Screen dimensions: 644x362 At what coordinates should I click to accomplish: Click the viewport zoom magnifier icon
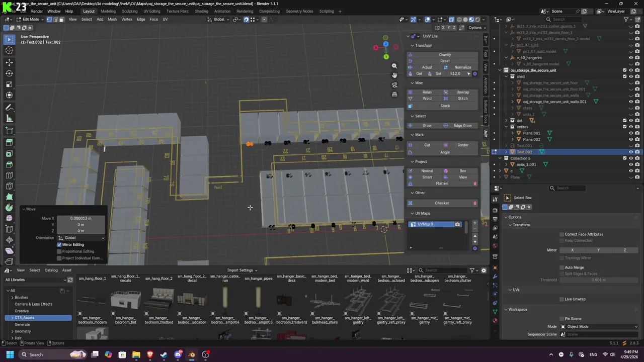(x=394, y=66)
